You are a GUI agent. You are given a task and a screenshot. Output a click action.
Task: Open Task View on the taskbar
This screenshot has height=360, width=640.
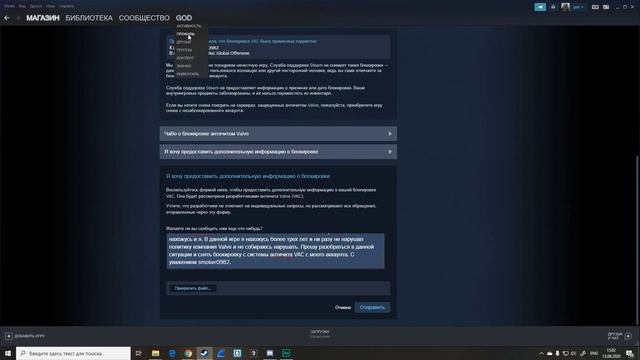(x=139, y=353)
